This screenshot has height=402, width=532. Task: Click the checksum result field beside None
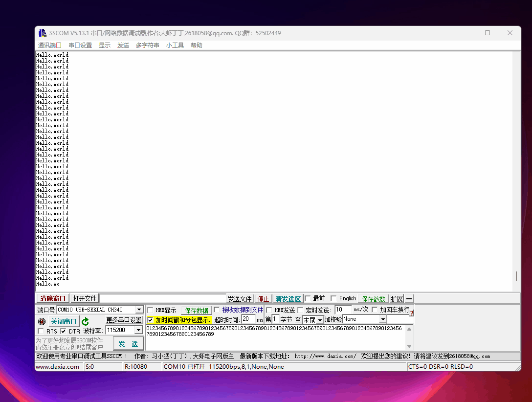pyautogui.click(x=400, y=319)
